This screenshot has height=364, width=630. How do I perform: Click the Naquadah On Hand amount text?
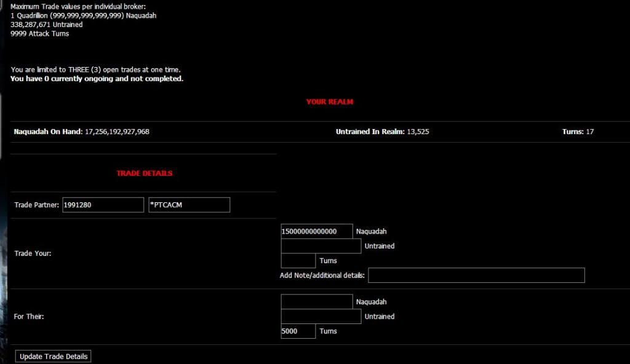(117, 132)
